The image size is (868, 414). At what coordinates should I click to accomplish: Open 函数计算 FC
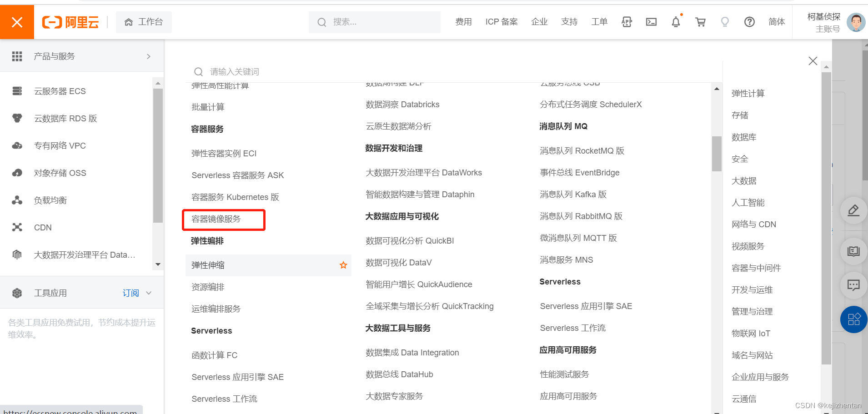pos(215,355)
